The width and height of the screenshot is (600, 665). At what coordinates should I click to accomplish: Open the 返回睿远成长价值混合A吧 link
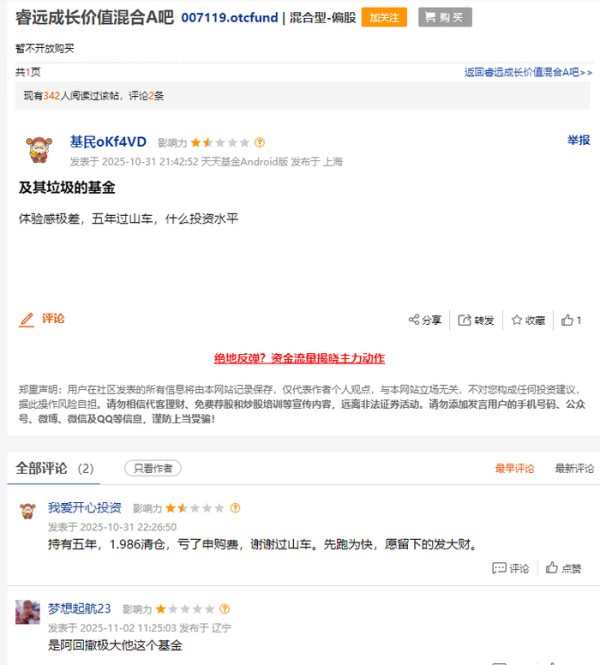point(528,73)
